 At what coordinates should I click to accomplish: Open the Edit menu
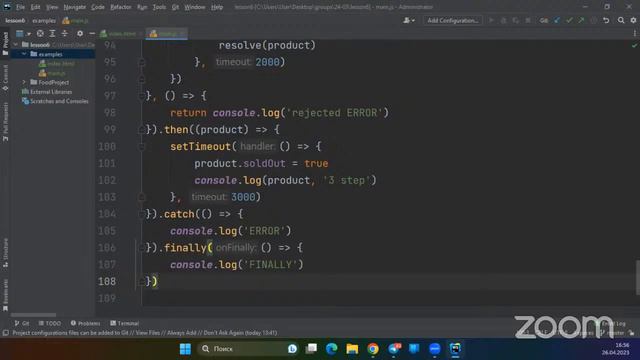pos(36,7)
